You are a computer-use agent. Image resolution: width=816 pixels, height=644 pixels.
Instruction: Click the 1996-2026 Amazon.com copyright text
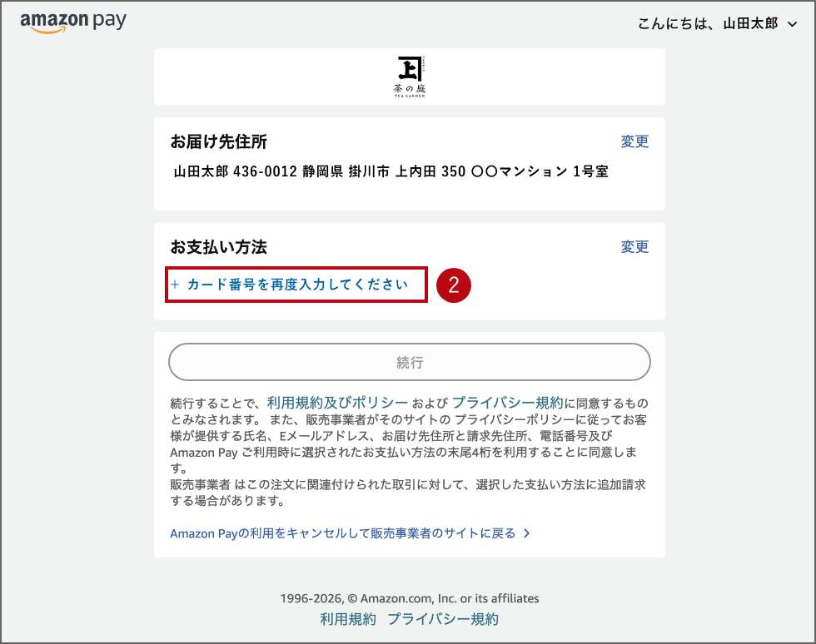[410, 598]
